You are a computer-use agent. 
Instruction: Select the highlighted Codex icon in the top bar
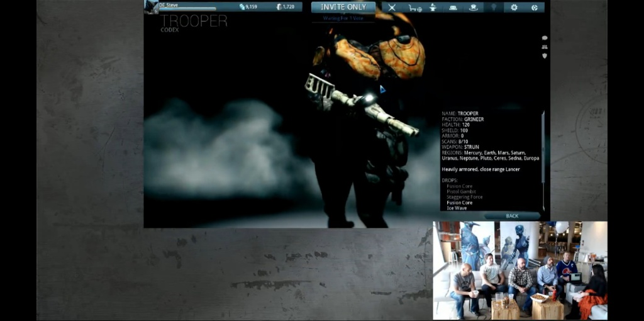[494, 8]
